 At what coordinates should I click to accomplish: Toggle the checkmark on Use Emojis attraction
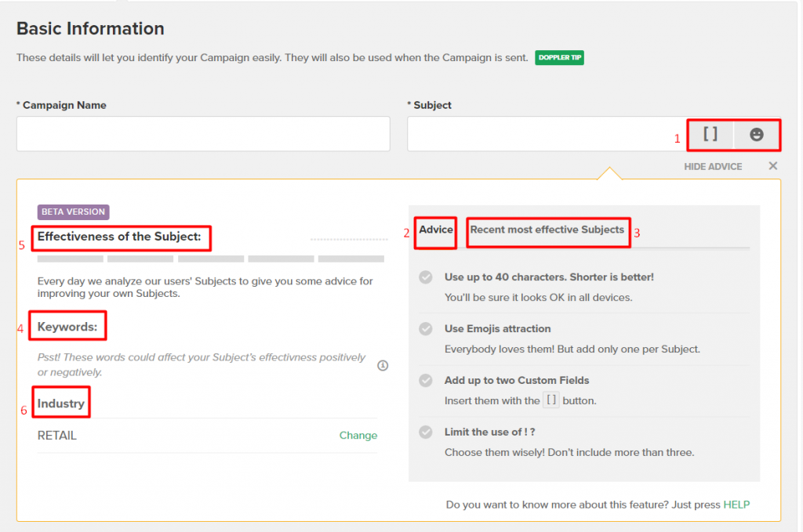[425, 329]
